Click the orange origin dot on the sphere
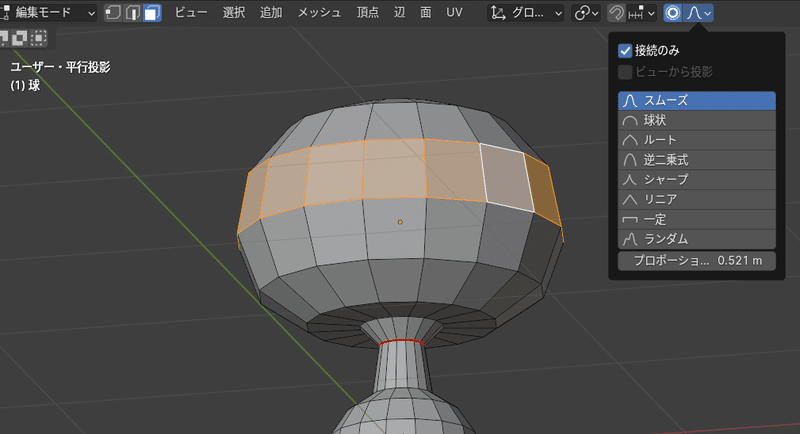 (400, 222)
